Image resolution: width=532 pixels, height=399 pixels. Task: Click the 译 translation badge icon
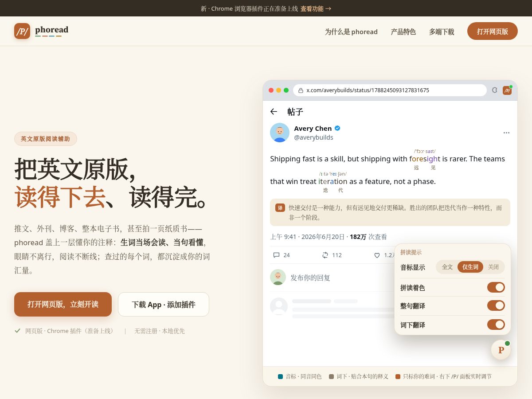[x=280, y=207]
